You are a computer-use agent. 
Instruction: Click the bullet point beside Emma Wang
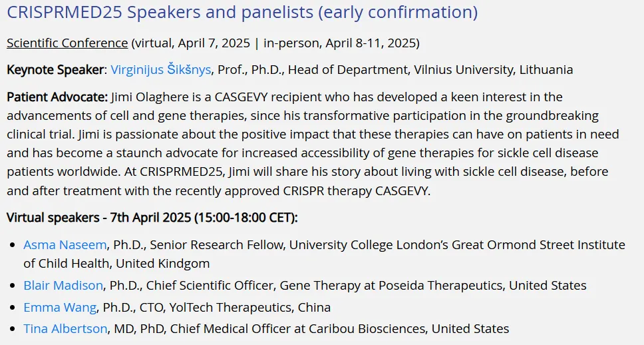(11, 308)
